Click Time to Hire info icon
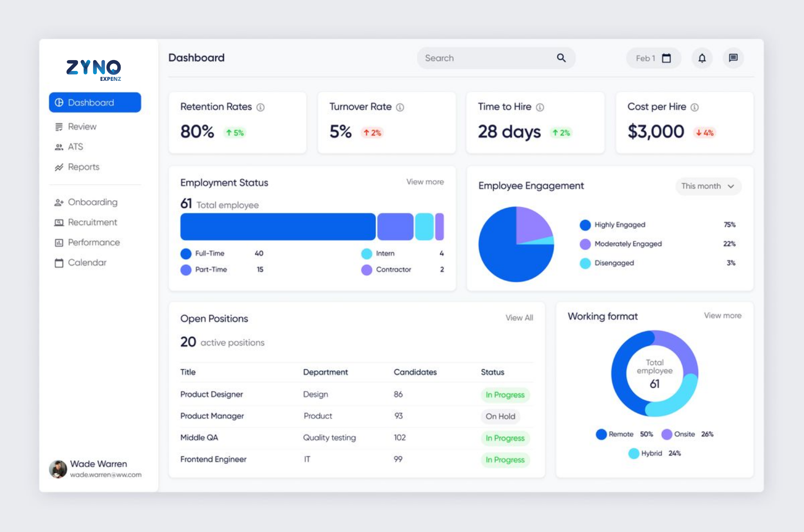This screenshot has height=532, width=804. [540, 107]
